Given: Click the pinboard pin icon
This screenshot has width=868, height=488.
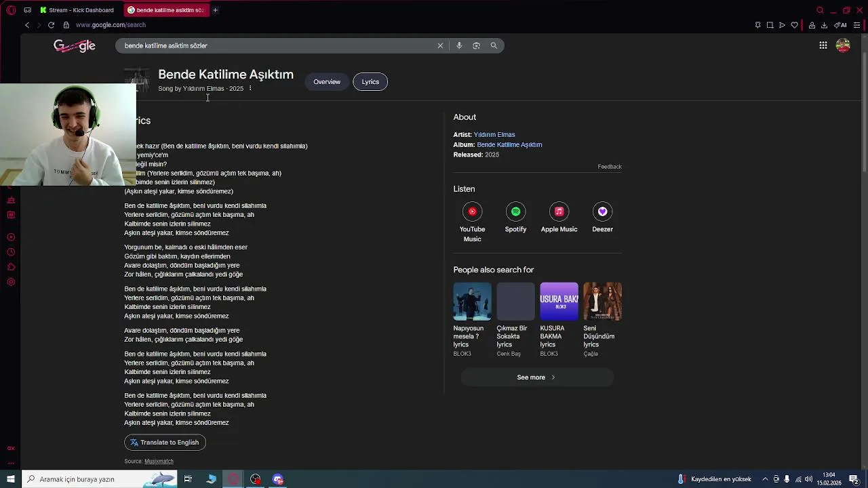Looking at the screenshot, I should click(757, 25).
